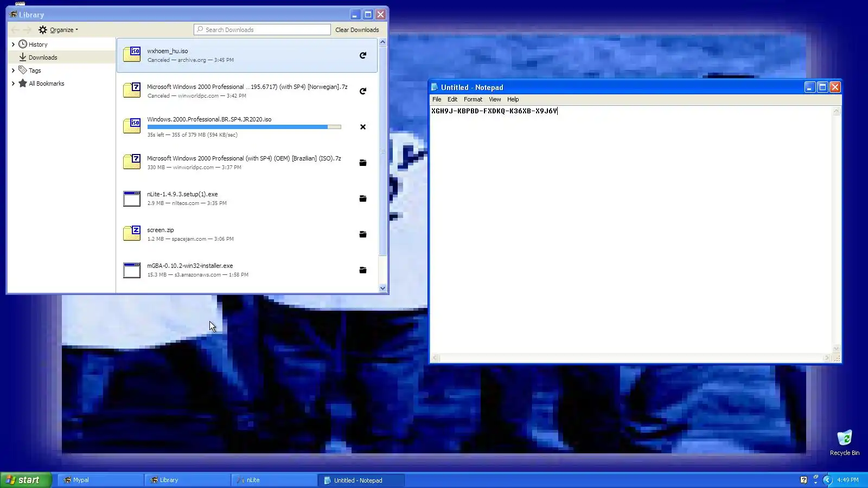Click the help icon in system tray

tap(803, 480)
